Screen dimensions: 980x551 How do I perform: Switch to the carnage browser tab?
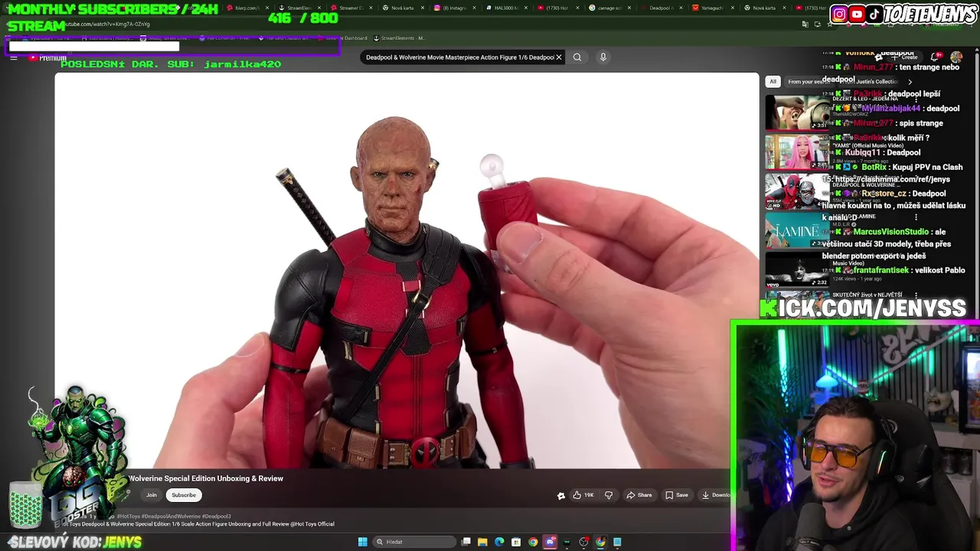click(609, 8)
